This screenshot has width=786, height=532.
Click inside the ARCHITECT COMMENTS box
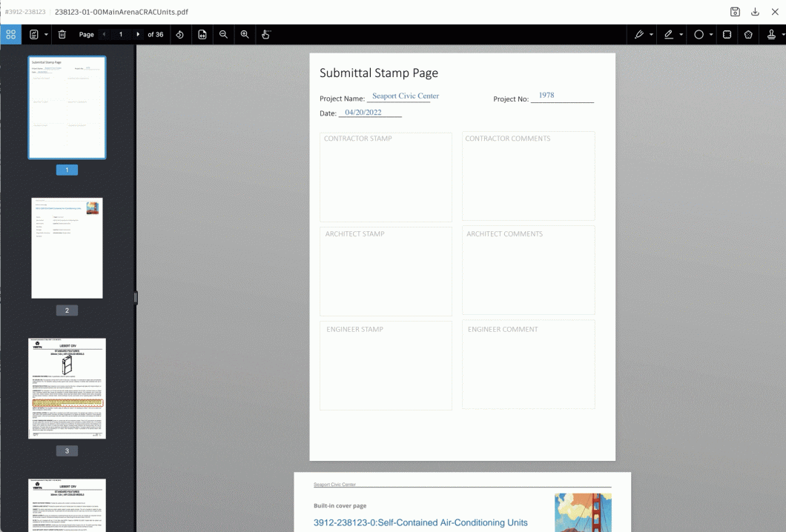(x=529, y=270)
